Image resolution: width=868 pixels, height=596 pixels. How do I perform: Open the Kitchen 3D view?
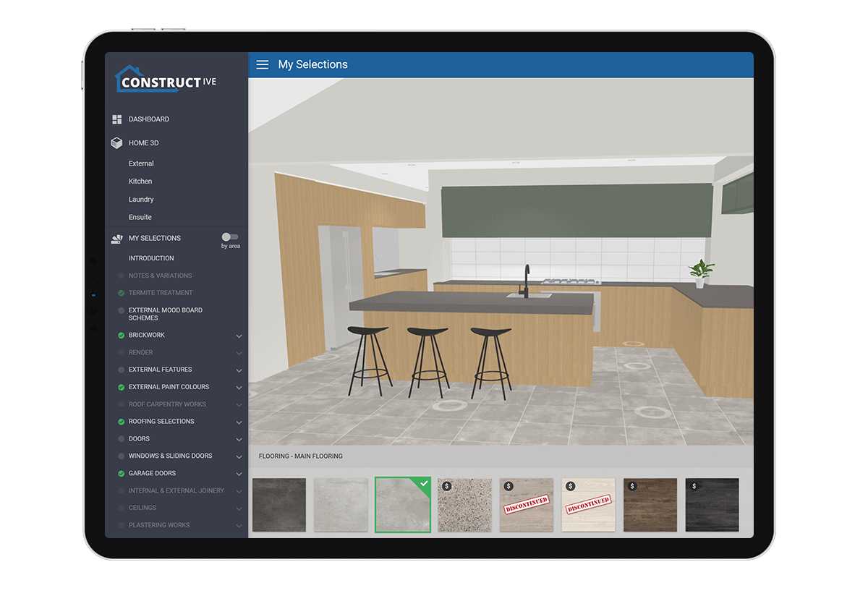[140, 182]
